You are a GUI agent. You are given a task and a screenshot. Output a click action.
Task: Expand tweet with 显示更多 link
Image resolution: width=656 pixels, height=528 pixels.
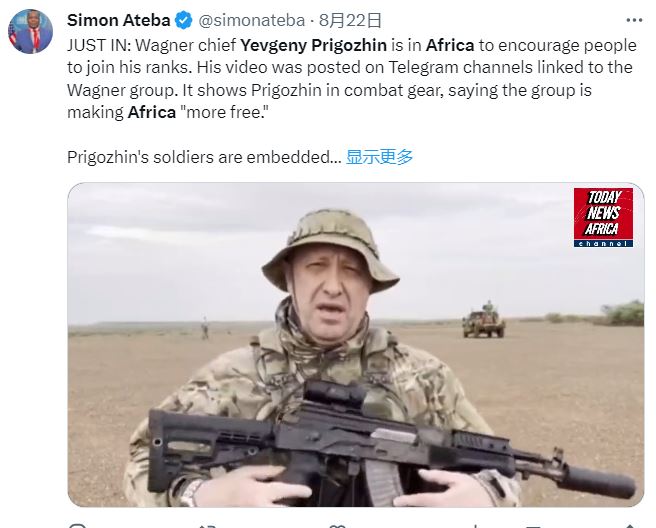tap(379, 157)
